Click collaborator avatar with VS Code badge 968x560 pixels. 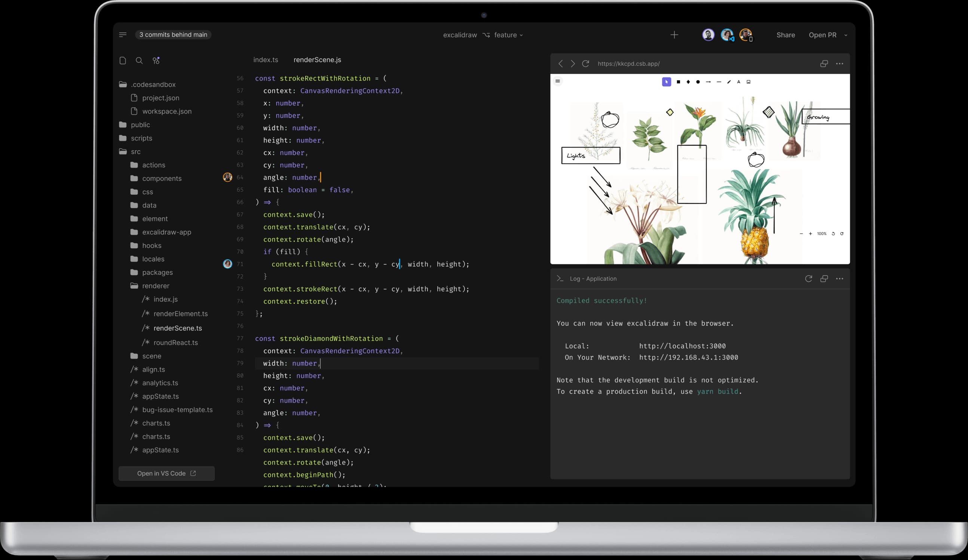(x=727, y=35)
